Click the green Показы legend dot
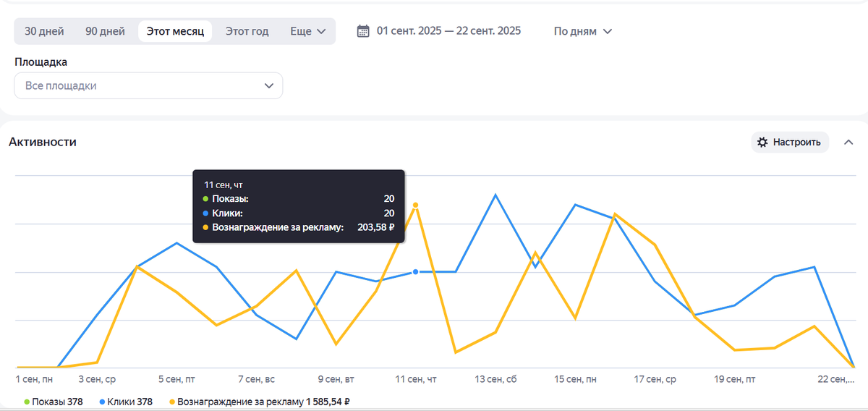868x411 pixels. [x=27, y=402]
